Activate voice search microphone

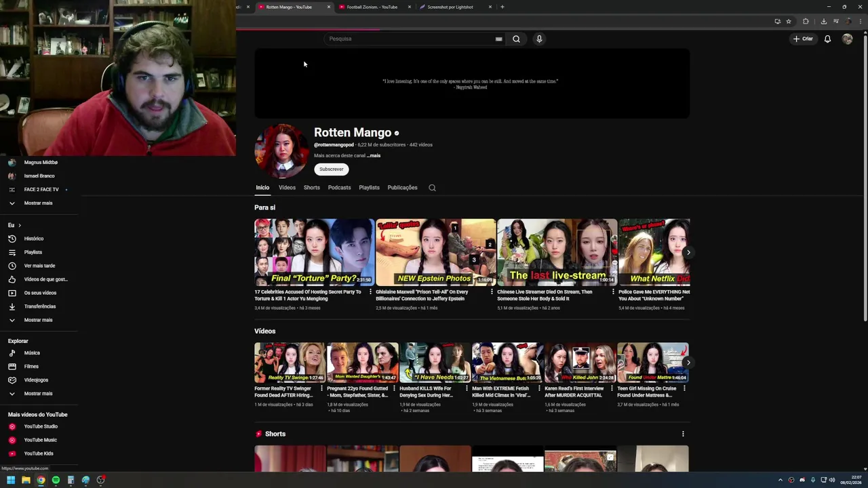pyautogui.click(x=539, y=39)
